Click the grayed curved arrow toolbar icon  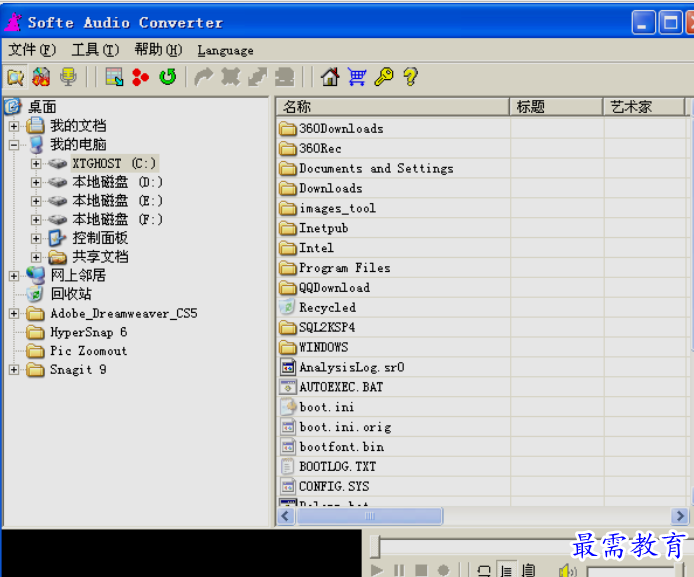pyautogui.click(x=204, y=77)
